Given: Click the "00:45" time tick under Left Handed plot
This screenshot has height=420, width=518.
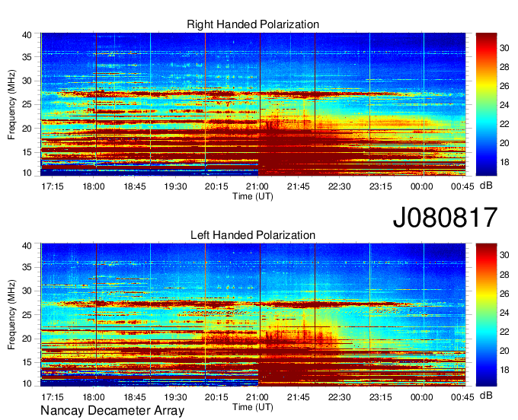Looking at the screenshot, I should [x=462, y=396].
